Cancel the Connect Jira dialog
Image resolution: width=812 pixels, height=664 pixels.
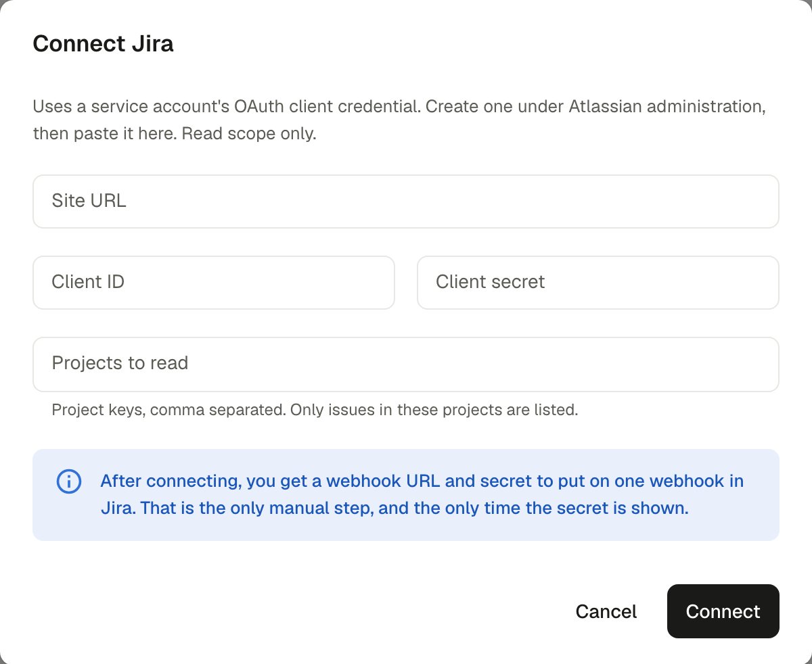coord(606,611)
